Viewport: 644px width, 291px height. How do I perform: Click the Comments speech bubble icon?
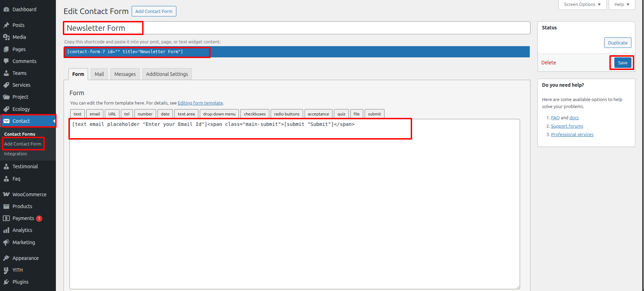click(6, 61)
